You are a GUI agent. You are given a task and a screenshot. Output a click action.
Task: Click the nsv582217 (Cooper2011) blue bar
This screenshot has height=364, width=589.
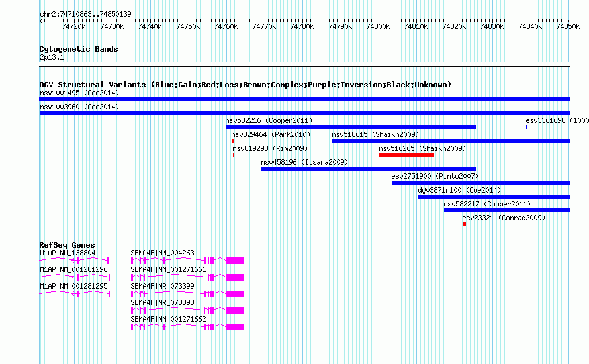pos(507,210)
